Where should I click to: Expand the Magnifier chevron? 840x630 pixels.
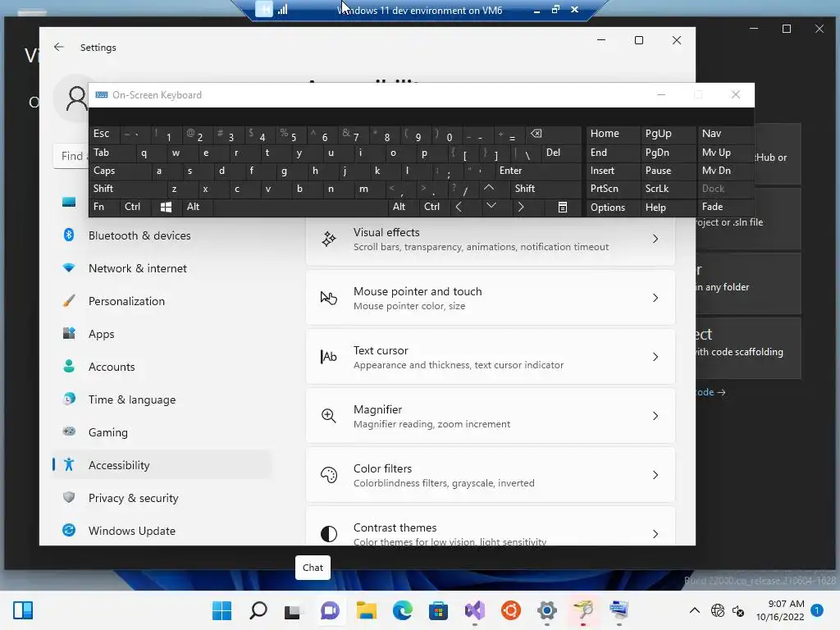[x=655, y=416]
